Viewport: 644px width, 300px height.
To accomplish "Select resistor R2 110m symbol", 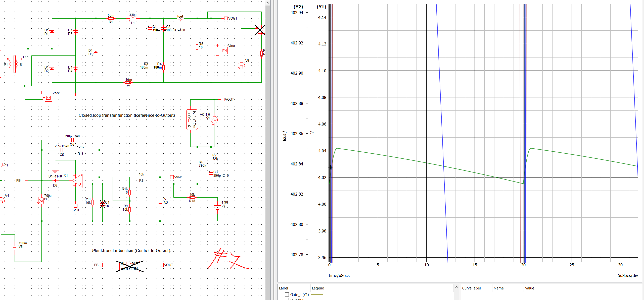I will click(x=128, y=82).
